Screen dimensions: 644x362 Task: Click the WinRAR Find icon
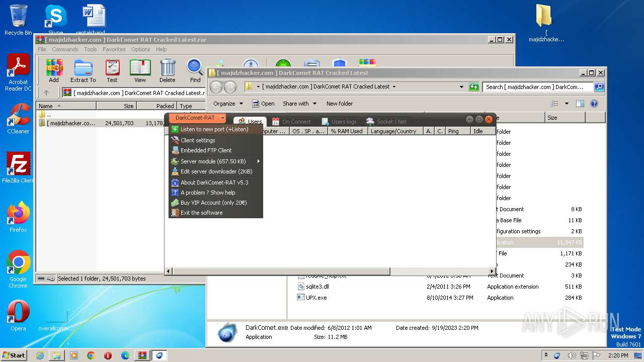coord(195,71)
